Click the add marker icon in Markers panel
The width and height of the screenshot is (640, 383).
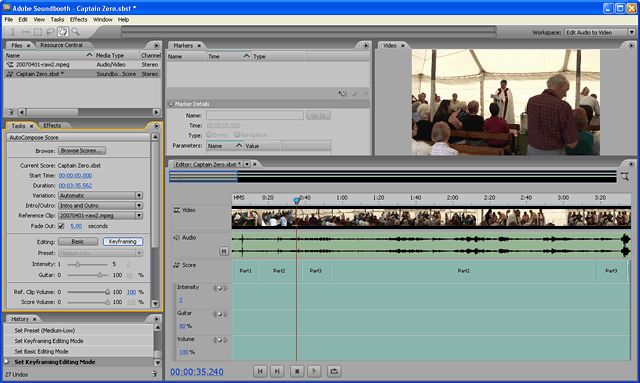tap(342, 94)
